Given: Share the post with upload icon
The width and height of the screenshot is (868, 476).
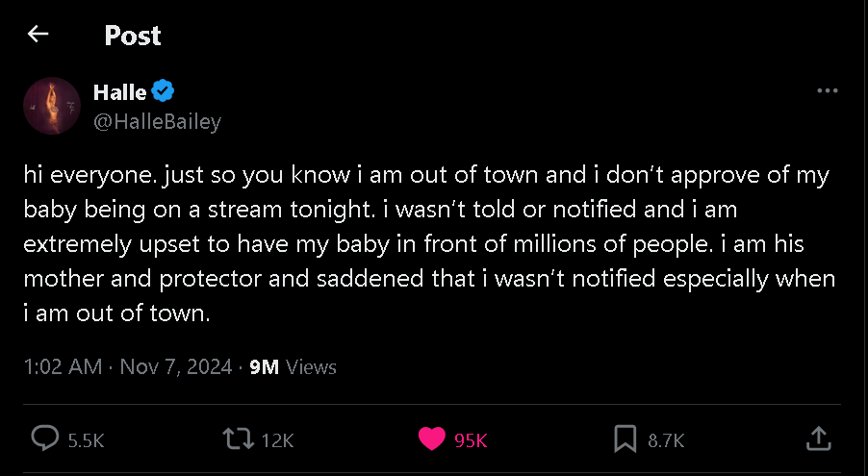Looking at the screenshot, I should 816,439.
